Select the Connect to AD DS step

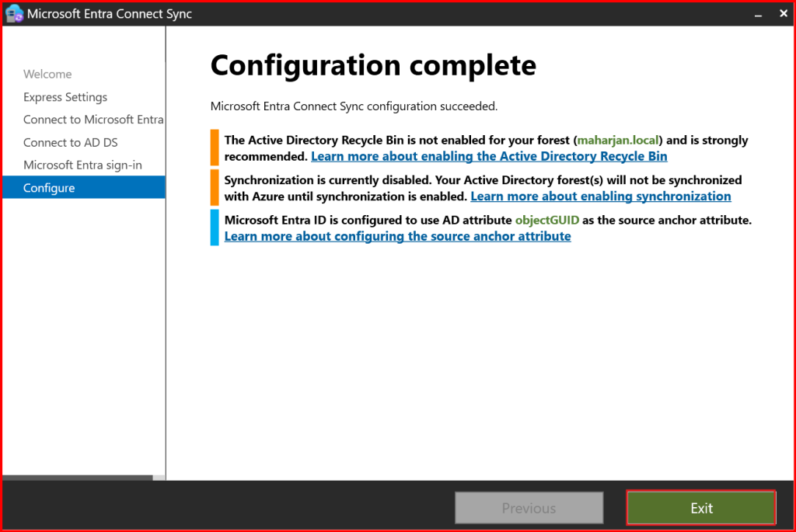71,142
